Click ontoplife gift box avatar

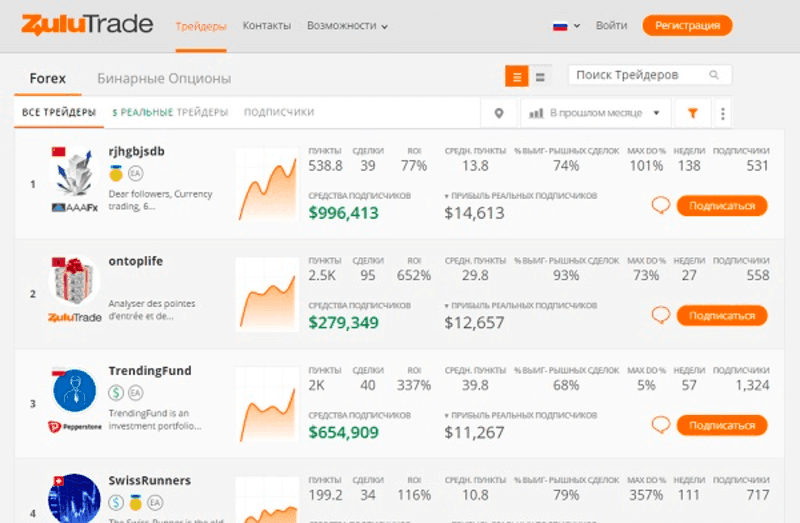click(74, 281)
